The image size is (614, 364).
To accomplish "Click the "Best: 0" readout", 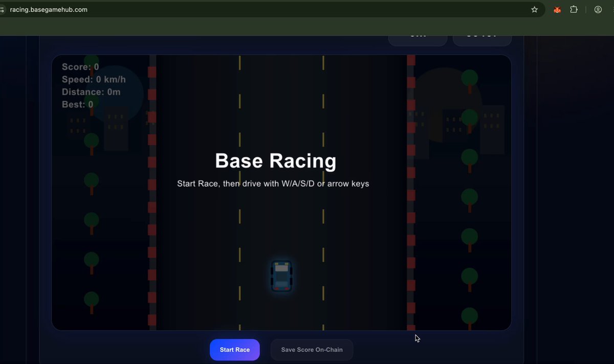I will click(x=77, y=104).
